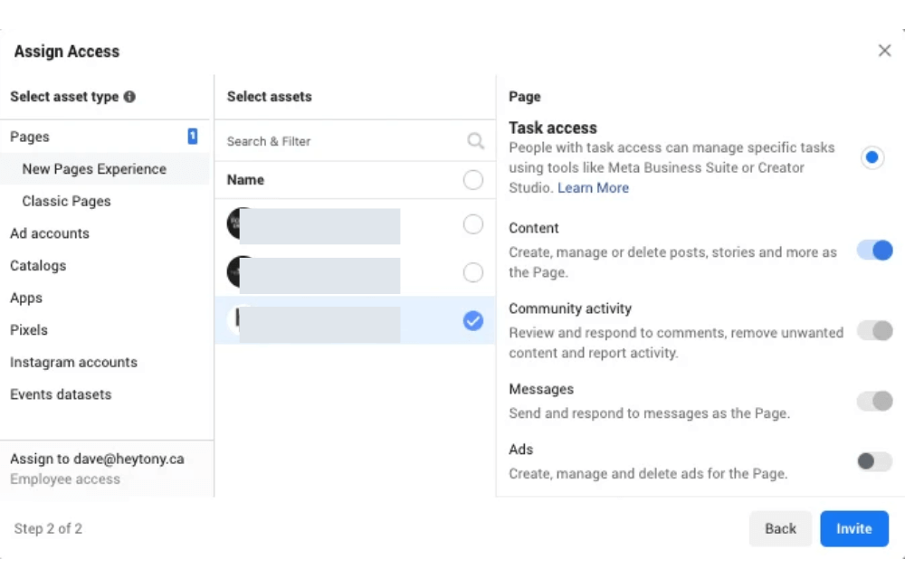This screenshot has height=588, width=905.
Task: Select the Pixels asset type
Action: pos(28,330)
